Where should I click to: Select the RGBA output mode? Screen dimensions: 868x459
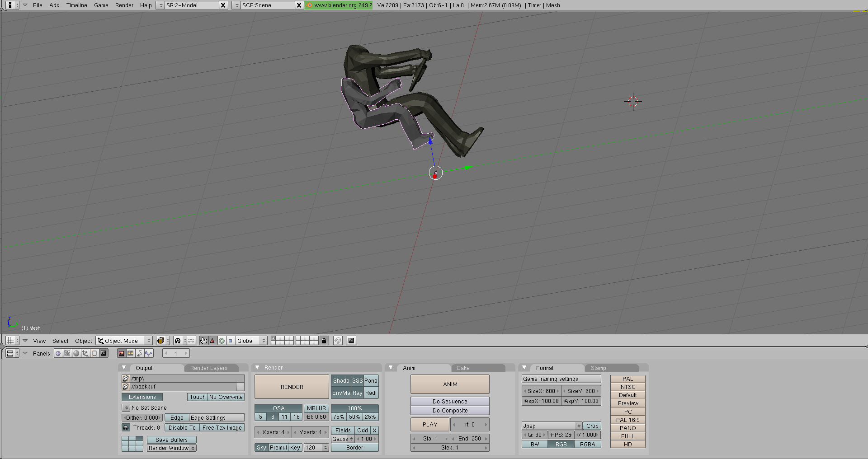[588, 445]
